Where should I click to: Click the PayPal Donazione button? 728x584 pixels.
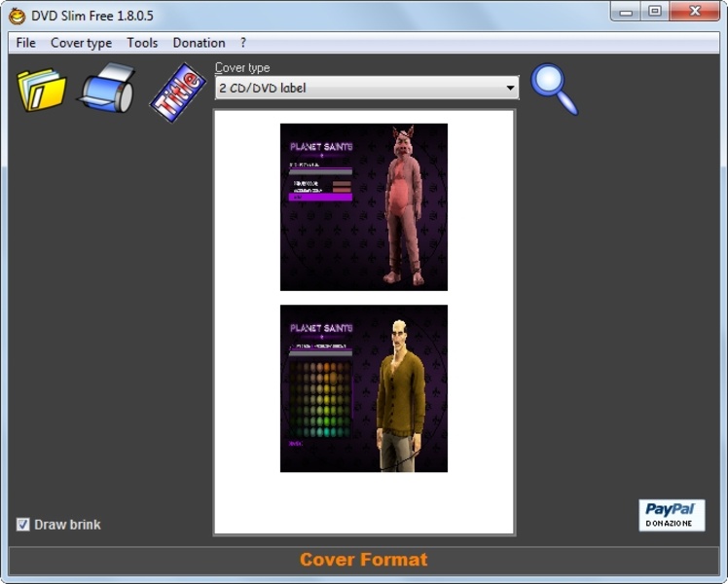672,515
